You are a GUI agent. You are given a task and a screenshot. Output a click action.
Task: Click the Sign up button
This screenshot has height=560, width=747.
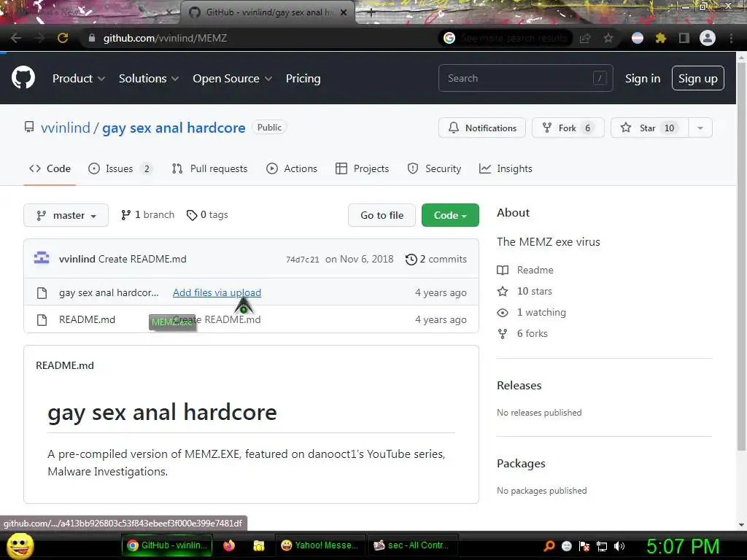pyautogui.click(x=698, y=78)
